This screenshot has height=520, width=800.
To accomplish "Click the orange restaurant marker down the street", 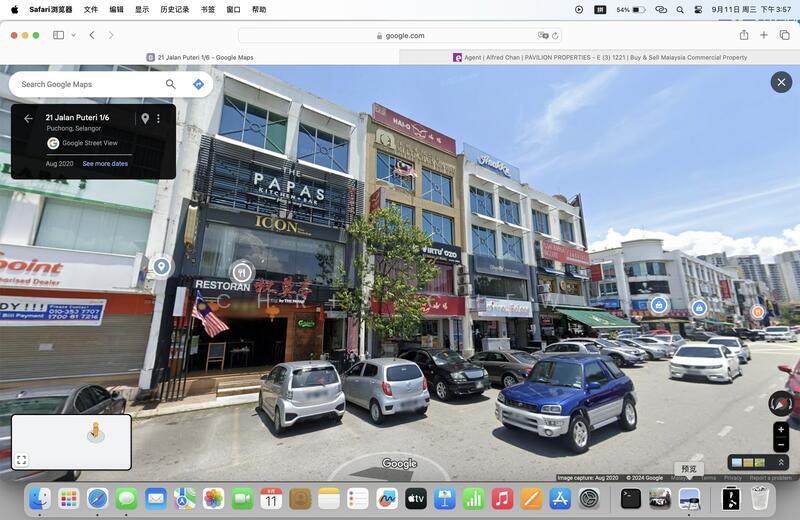I will (758, 311).
